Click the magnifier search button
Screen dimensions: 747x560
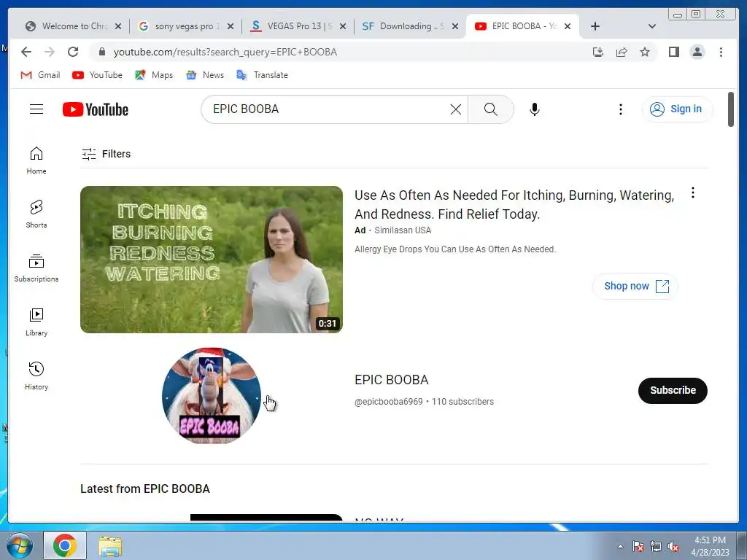(491, 109)
